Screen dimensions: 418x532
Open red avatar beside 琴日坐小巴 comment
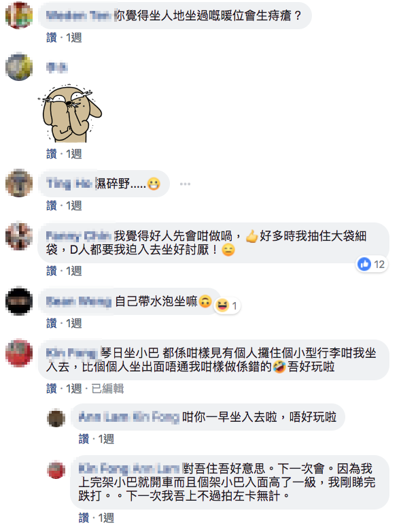19,353
